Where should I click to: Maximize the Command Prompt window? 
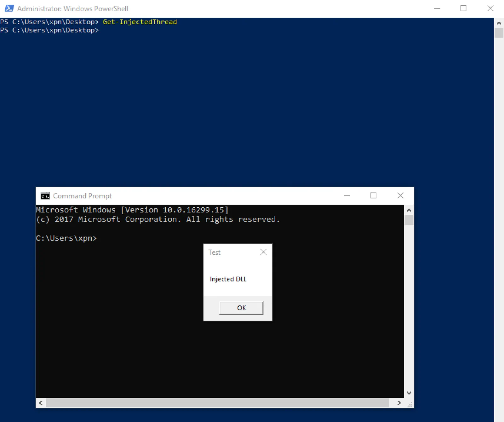(x=373, y=196)
